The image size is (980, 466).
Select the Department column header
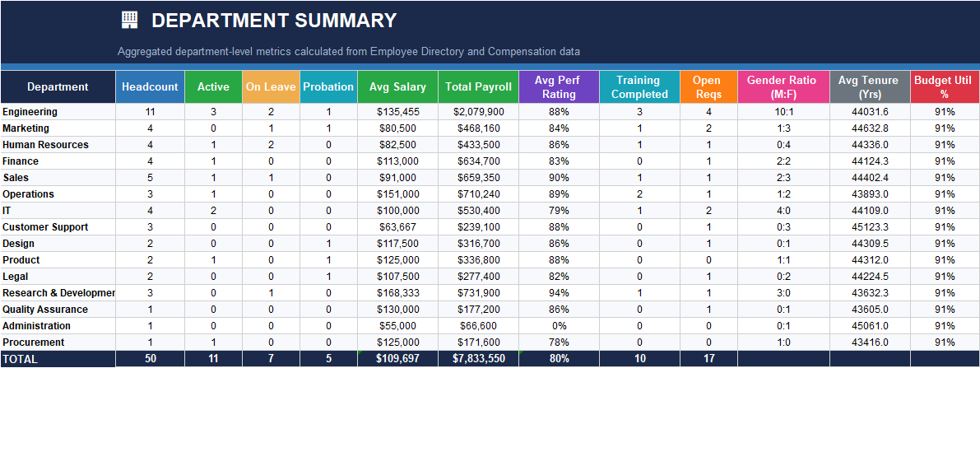coord(58,87)
